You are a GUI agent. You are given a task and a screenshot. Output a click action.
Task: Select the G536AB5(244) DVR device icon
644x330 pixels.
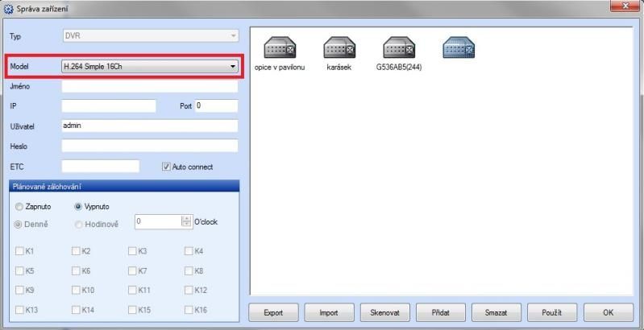pos(398,50)
